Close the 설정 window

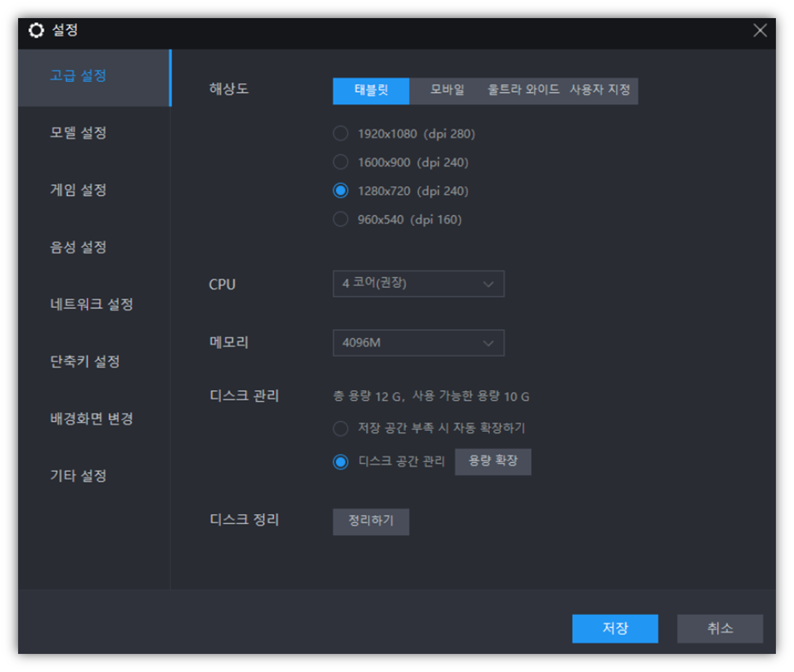(x=760, y=31)
